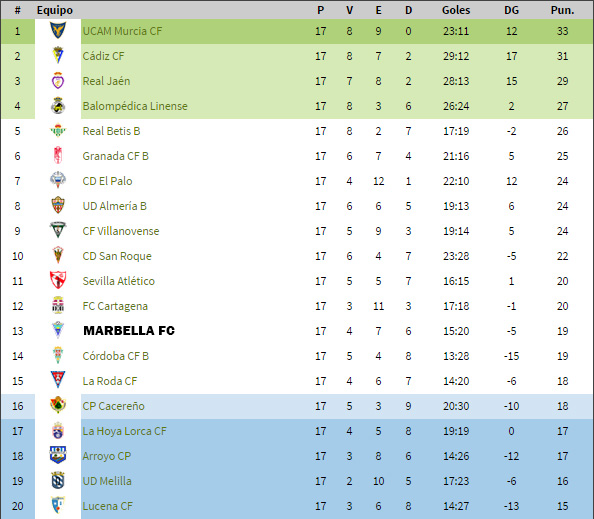The width and height of the screenshot is (594, 519).
Task: Click the UCAM Murcia CF crest icon
Action: 58,30
